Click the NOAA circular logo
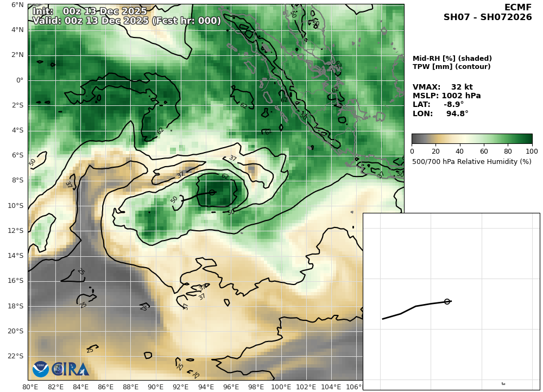 (x=41, y=369)
